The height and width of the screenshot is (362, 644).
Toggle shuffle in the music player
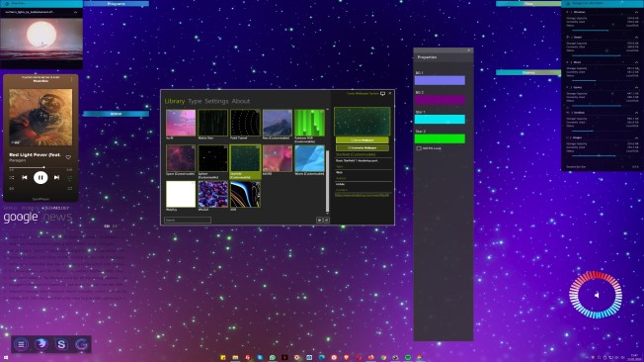pyautogui.click(x=12, y=178)
